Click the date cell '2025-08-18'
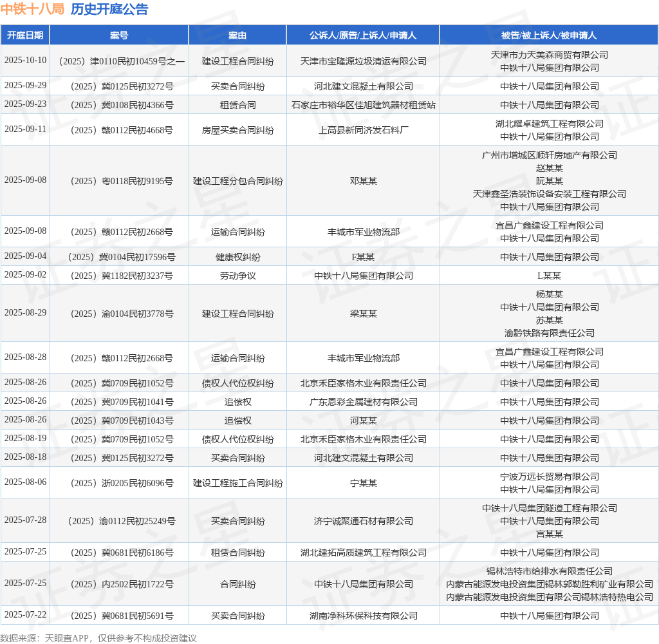659x644 pixels. (x=25, y=457)
